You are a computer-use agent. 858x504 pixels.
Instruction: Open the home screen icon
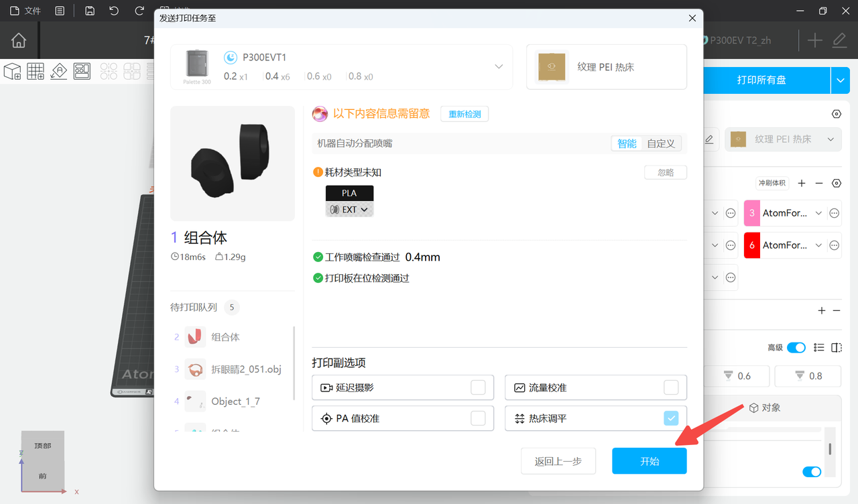coord(19,40)
